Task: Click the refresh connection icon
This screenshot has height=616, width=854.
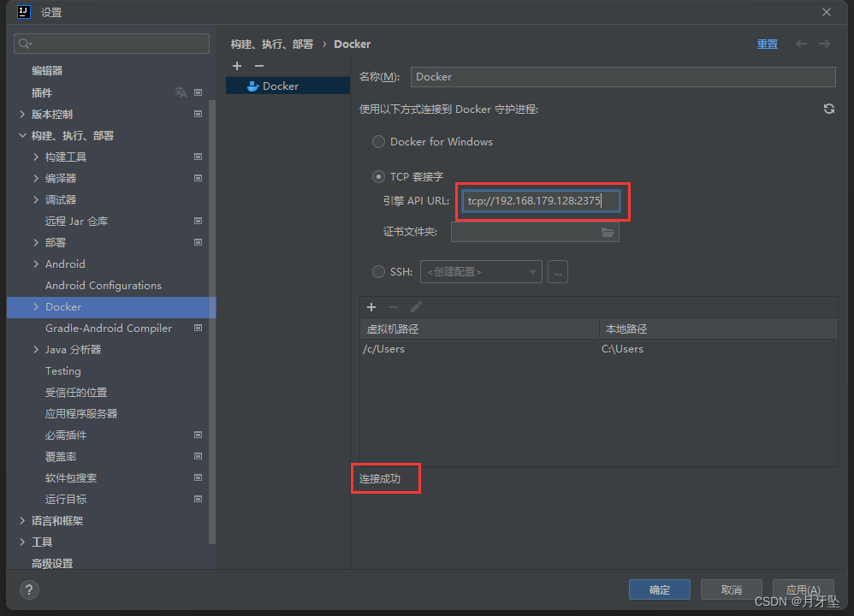Action: tap(829, 109)
